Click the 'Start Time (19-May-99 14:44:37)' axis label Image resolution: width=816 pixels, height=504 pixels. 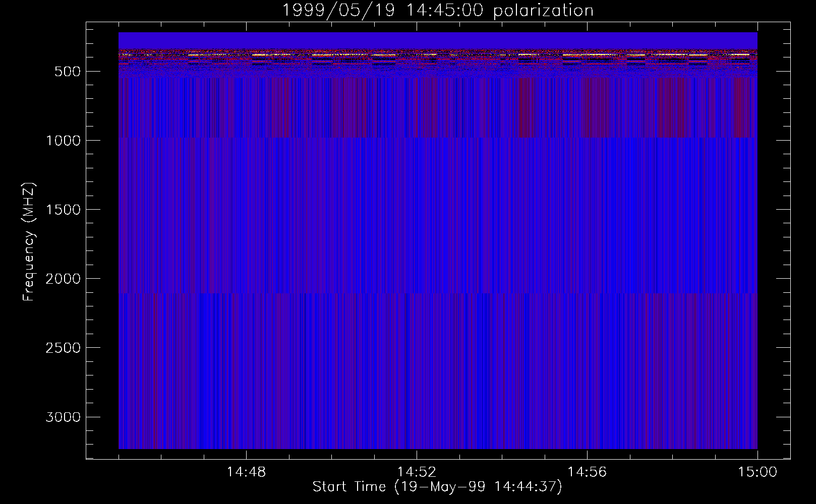tap(437, 487)
